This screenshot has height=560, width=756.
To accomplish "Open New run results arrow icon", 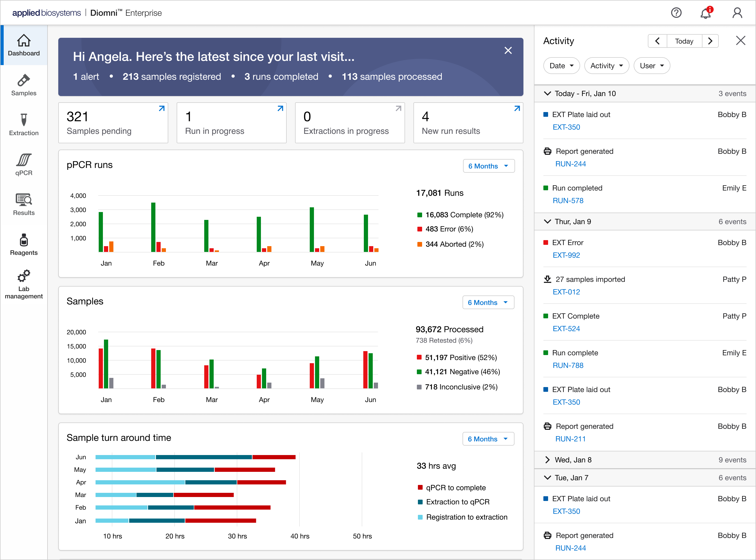I will pyautogui.click(x=517, y=108).
